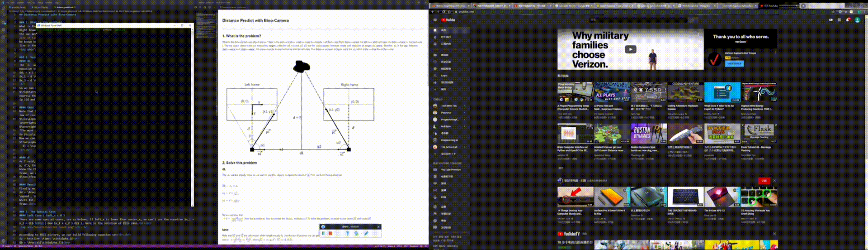Viewport: 868px width, 250px height.
Task: Open YouTube Premium in the sidebar
Action: (449, 169)
